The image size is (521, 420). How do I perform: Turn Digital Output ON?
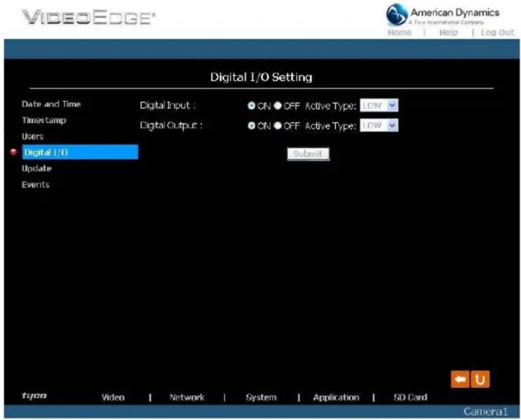(251, 126)
